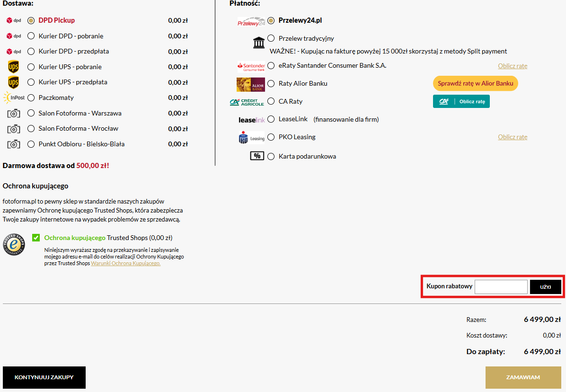Click the Santander Consumer Bank logo
Image resolution: width=566 pixels, height=392 pixels.
[x=251, y=66]
